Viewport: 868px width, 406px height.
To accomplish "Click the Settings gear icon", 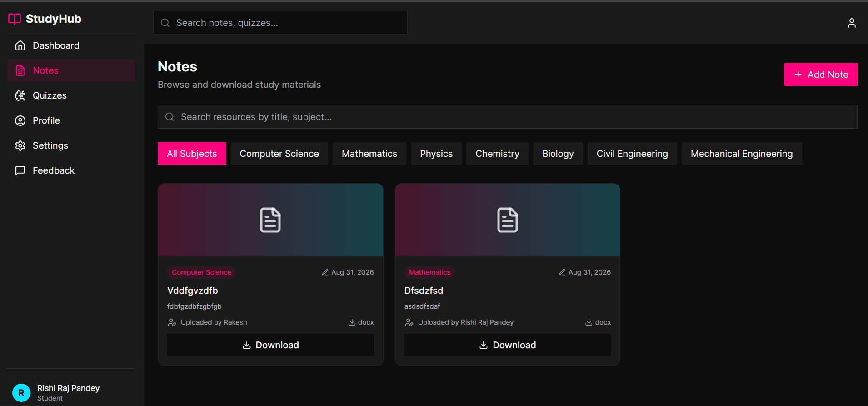I will [x=20, y=145].
